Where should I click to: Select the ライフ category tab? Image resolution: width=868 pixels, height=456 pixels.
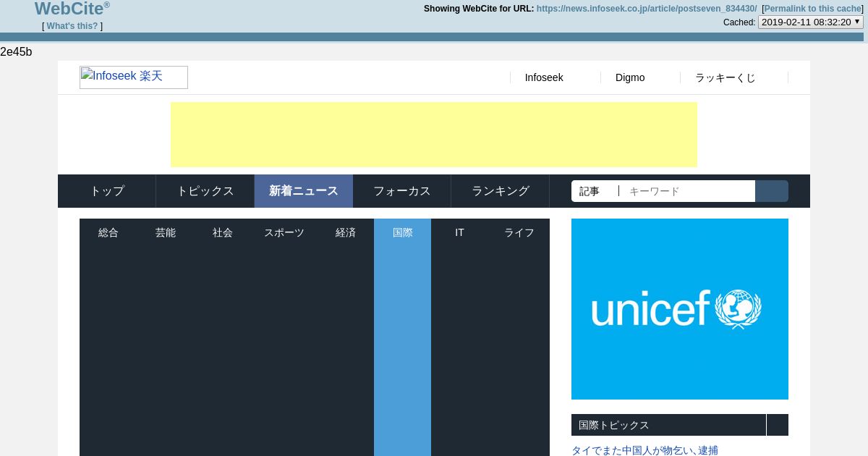pos(519,232)
